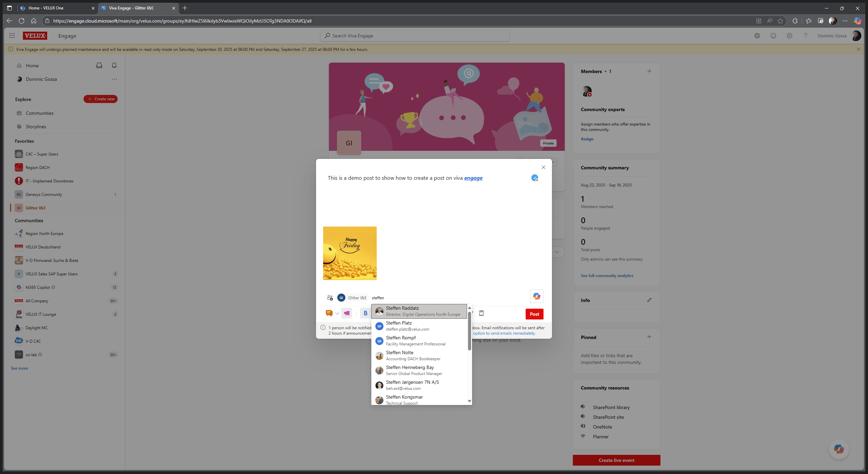The width and height of the screenshot is (868, 474).
Task: Open the settings gear in header
Action: click(789, 36)
